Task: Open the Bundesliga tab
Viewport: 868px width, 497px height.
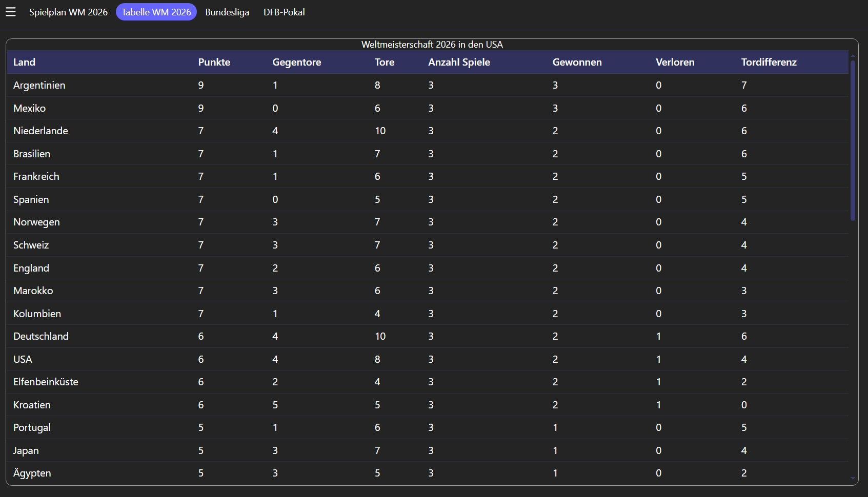Action: [227, 12]
